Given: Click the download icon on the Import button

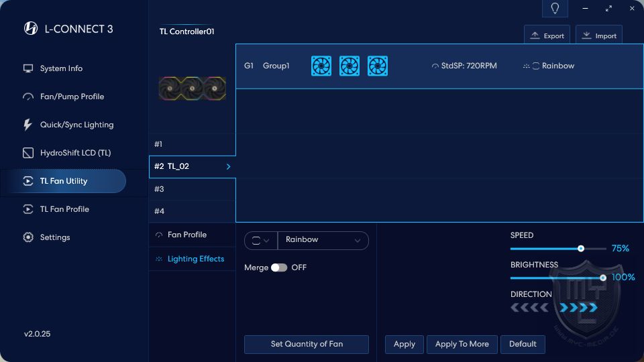Looking at the screenshot, I should [586, 36].
